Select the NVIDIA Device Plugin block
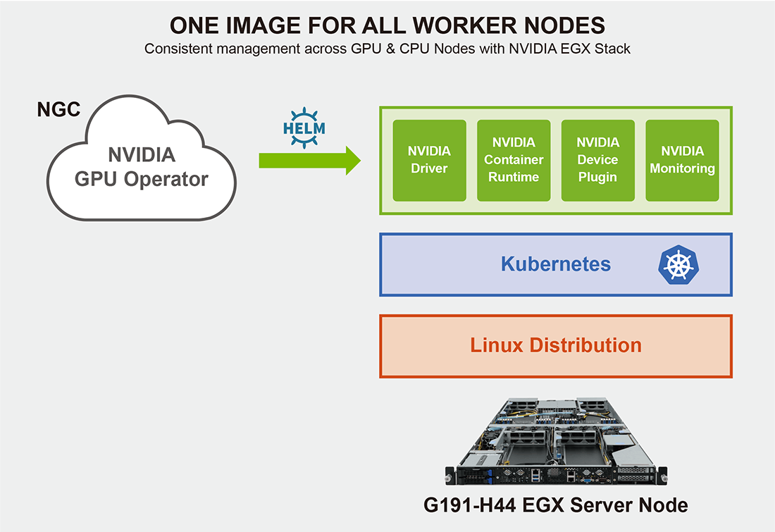Viewport: 775px width, 532px height. [597, 160]
